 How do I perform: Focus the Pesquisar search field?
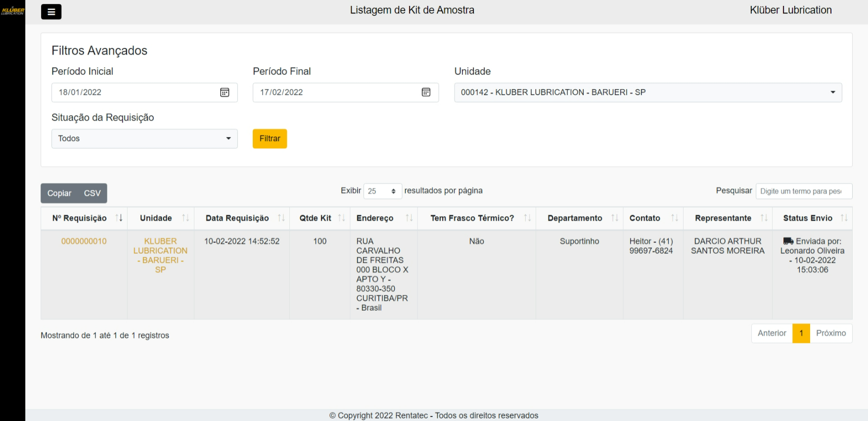[x=803, y=191]
